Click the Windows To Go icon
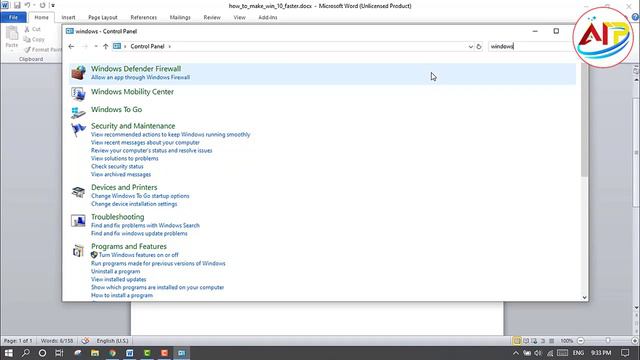This screenshot has width=640, height=360. tap(78, 112)
